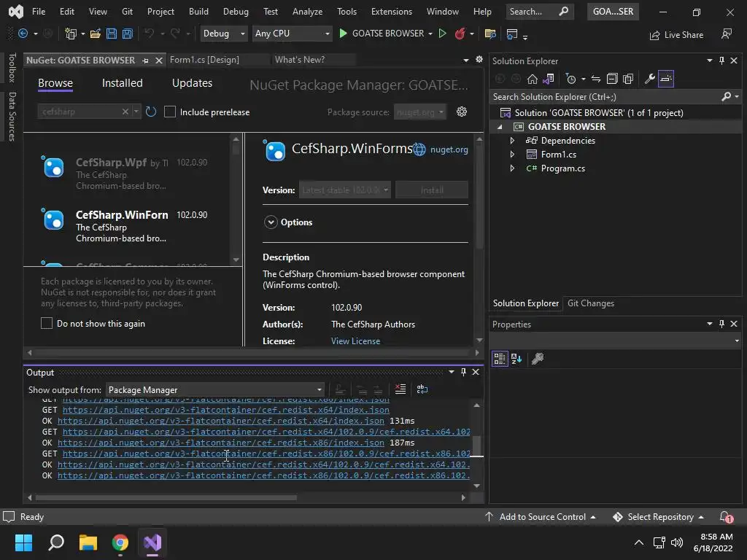Open the Build menu
Image resolution: width=747 pixels, height=560 pixels.
click(x=198, y=12)
